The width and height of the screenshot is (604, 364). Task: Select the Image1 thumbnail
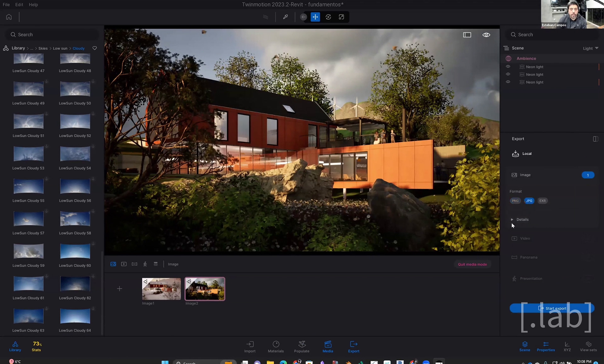(161, 289)
